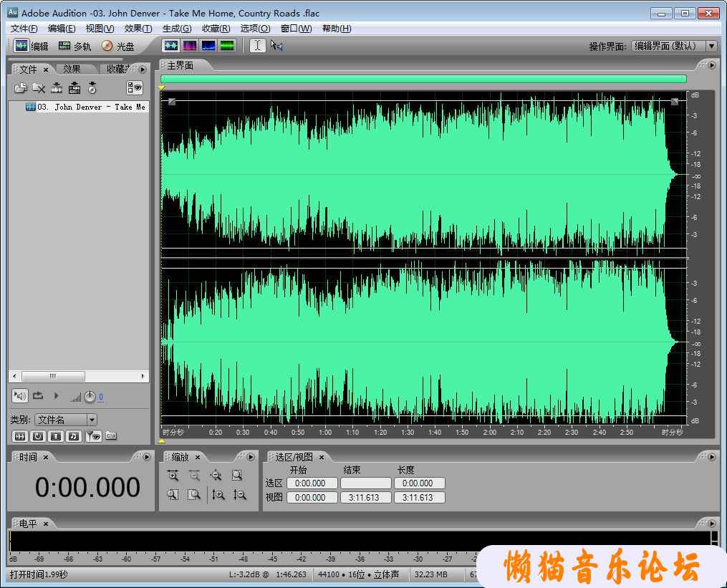727x588 pixels.
Task: Toggle show MIDI files filter
Action: coord(74,436)
